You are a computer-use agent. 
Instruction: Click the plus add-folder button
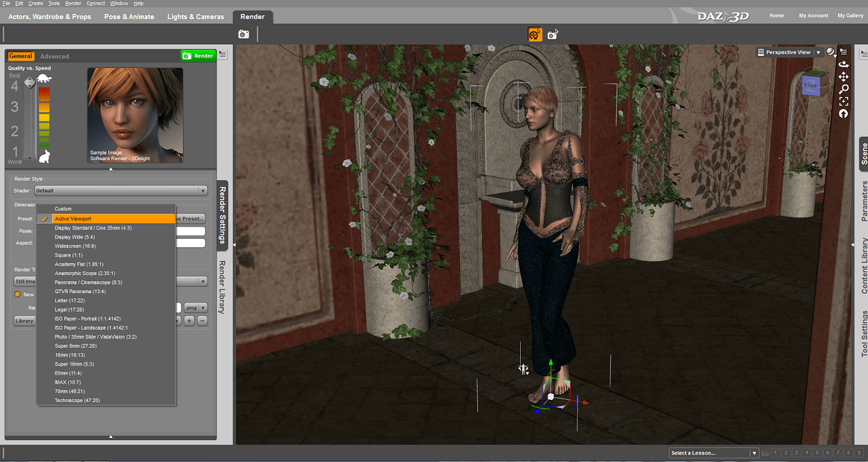tap(190, 321)
